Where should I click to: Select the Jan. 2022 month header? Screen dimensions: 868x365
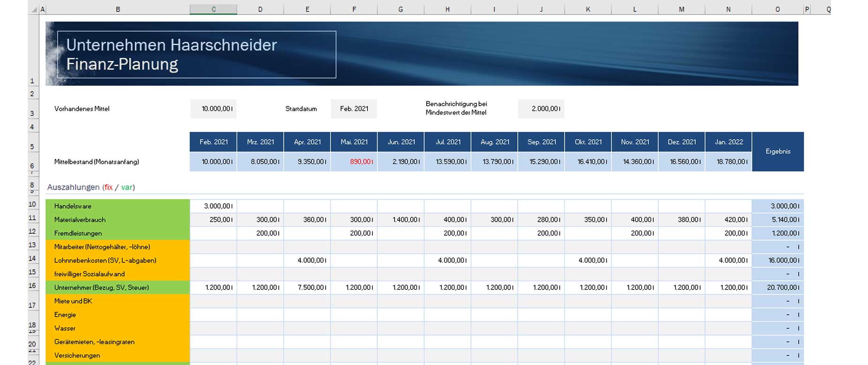(728, 142)
